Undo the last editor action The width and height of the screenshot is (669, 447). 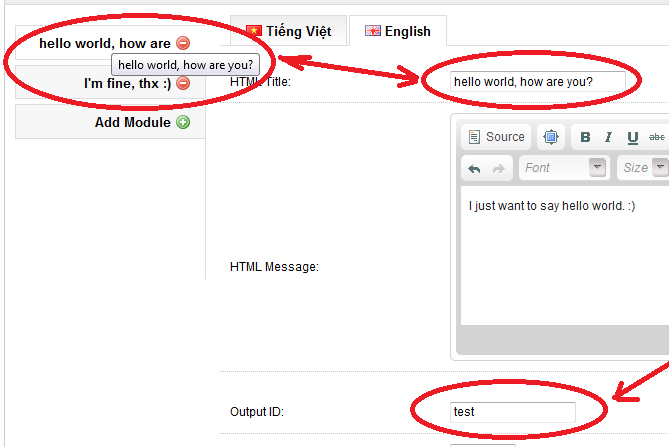pos(474,168)
